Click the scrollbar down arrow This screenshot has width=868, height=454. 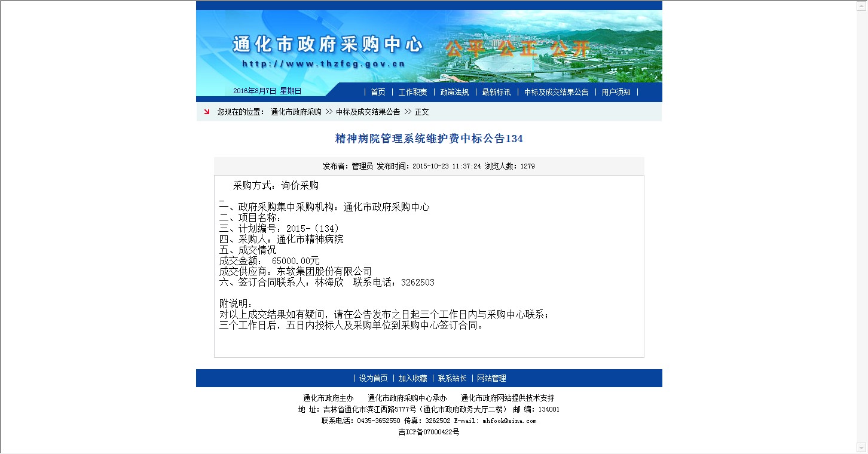click(x=861, y=447)
